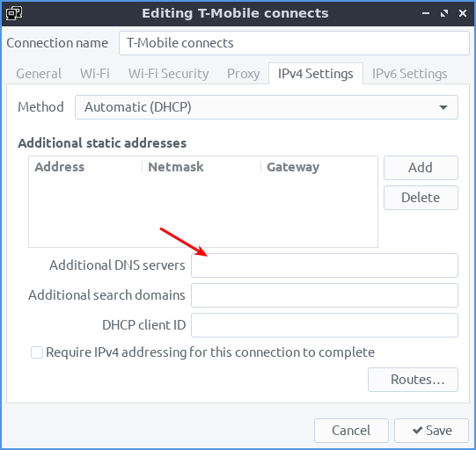476x450 pixels.
Task: Minimize the Editing T-Mobile connects window
Action: [426, 13]
